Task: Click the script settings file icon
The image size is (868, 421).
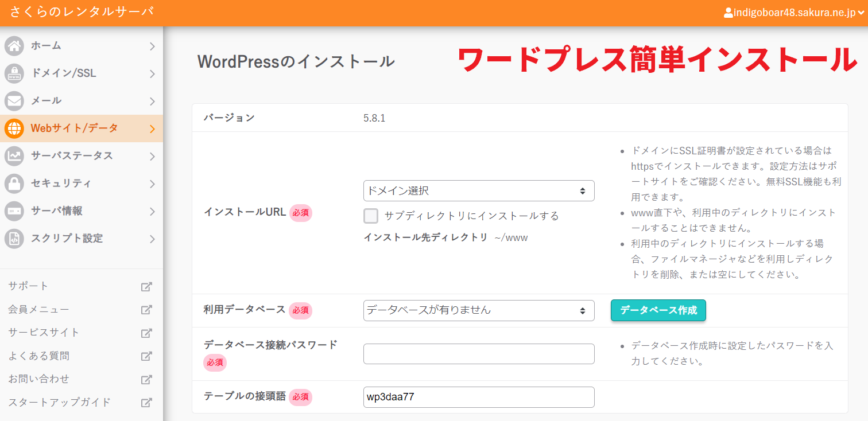Action: pos(14,239)
